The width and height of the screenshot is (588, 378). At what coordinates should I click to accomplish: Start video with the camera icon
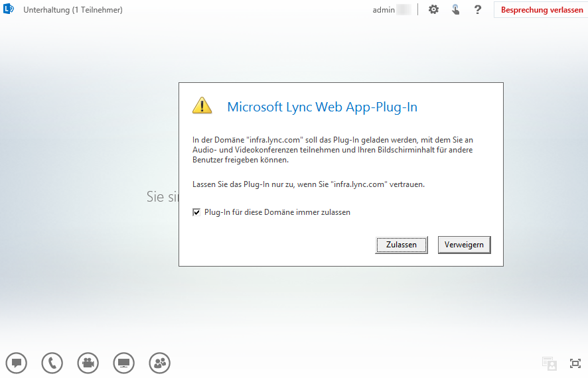[x=88, y=363]
